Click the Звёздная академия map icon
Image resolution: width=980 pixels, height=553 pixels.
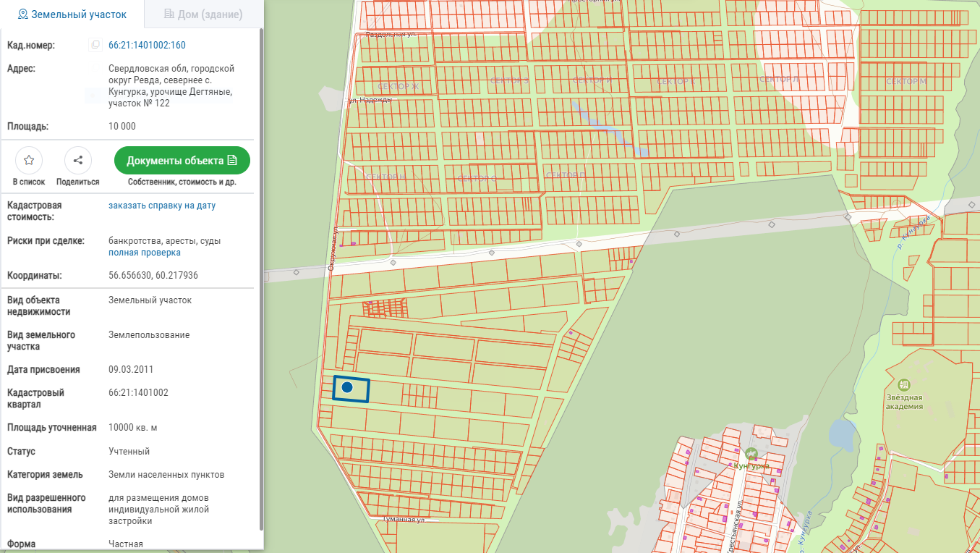click(x=903, y=384)
